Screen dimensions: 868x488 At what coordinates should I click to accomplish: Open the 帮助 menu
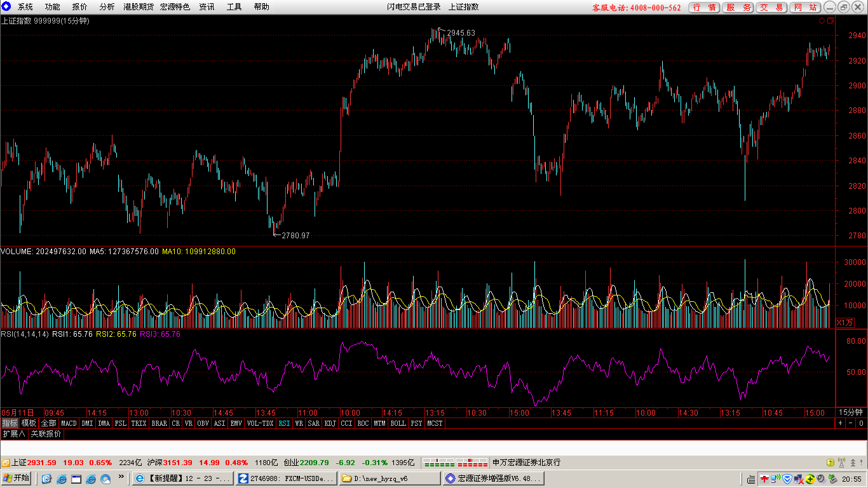(261, 7)
